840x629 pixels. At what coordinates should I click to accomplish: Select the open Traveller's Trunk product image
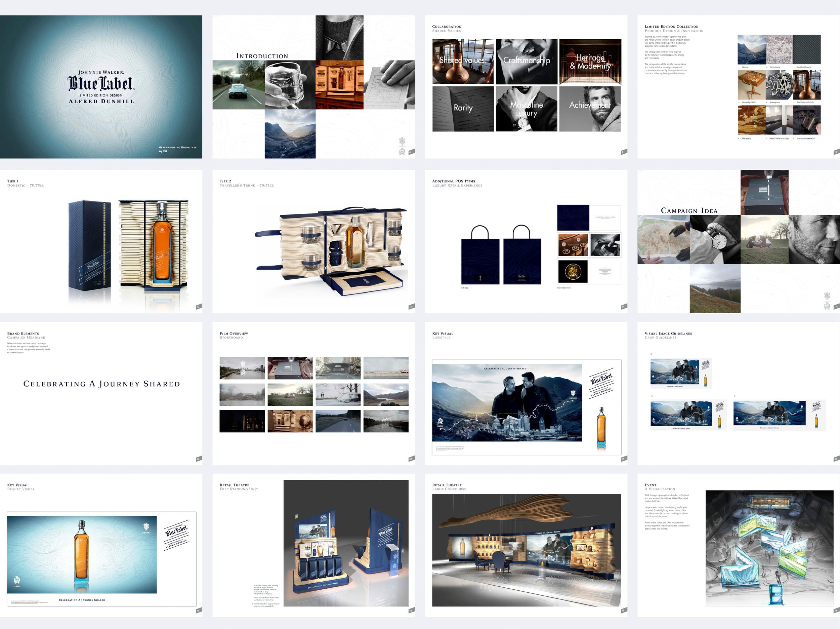[x=331, y=251]
